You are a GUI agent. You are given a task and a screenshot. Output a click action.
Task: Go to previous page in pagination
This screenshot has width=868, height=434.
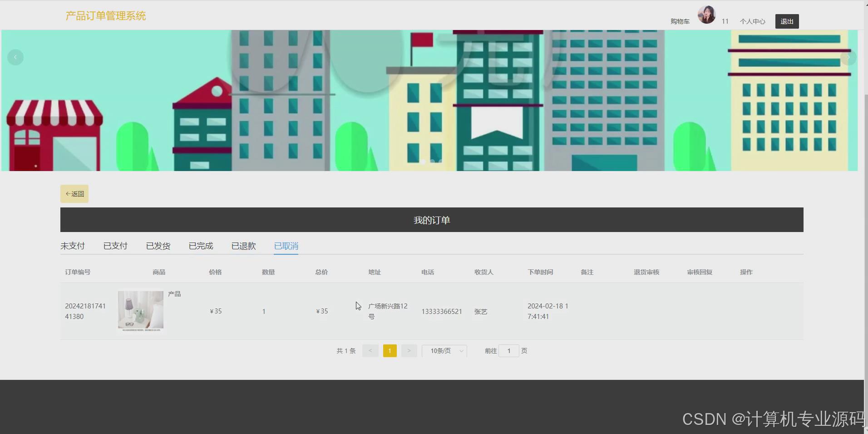[x=370, y=350]
